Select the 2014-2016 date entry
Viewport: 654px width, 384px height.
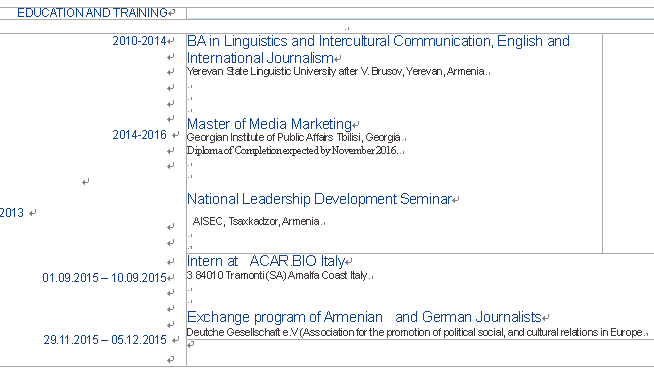tap(139, 135)
